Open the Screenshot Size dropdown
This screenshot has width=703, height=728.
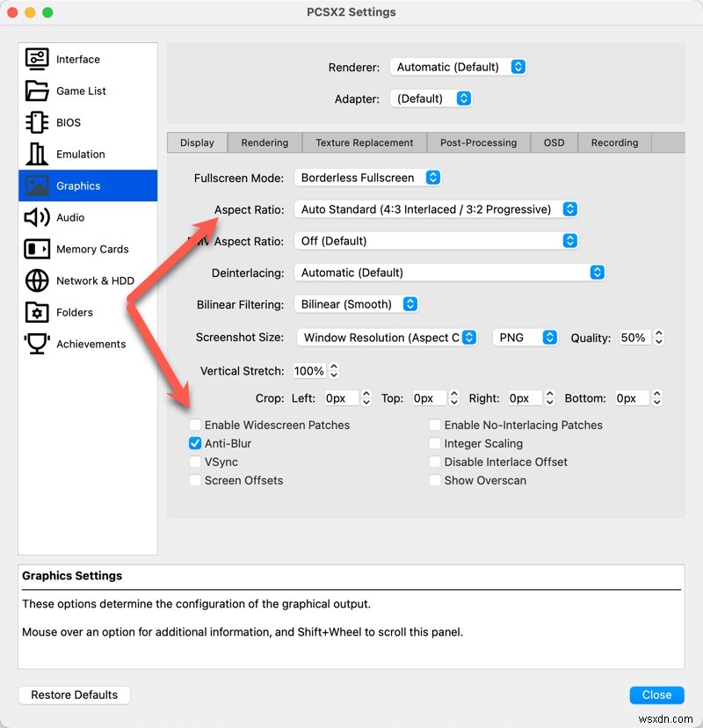pyautogui.click(x=387, y=338)
